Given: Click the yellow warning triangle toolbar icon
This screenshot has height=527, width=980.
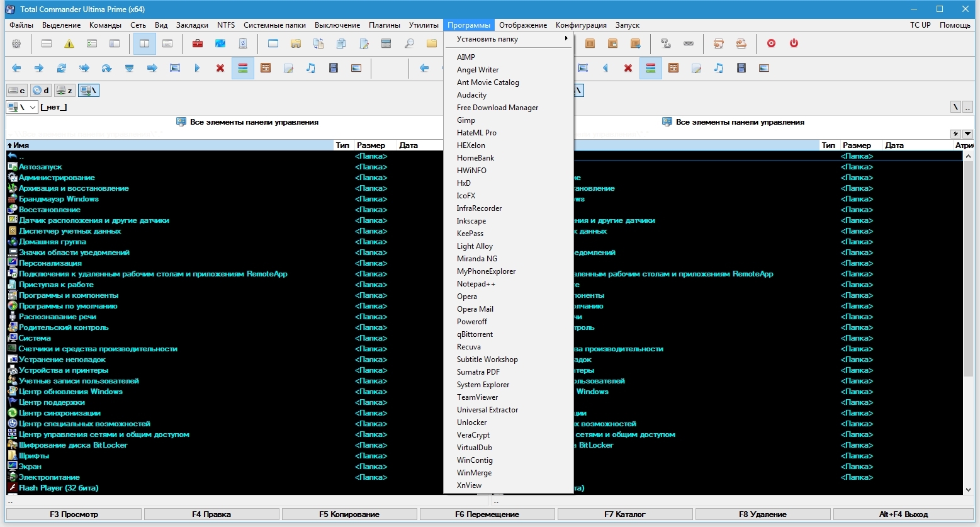Looking at the screenshot, I should (x=69, y=43).
